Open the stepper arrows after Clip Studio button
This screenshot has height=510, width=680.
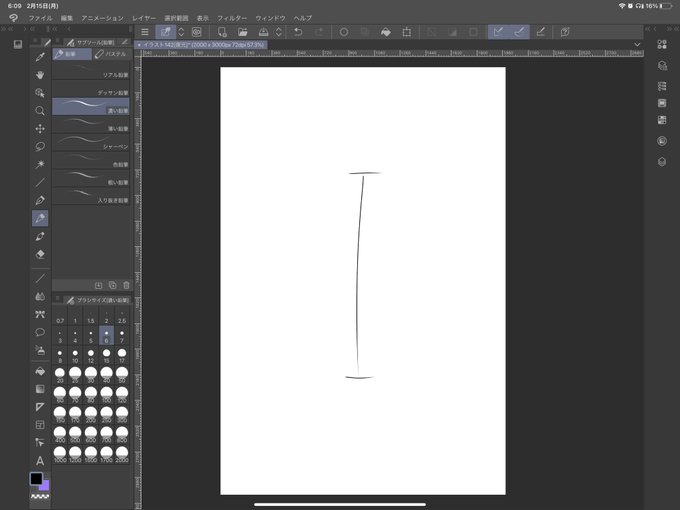coord(181,32)
